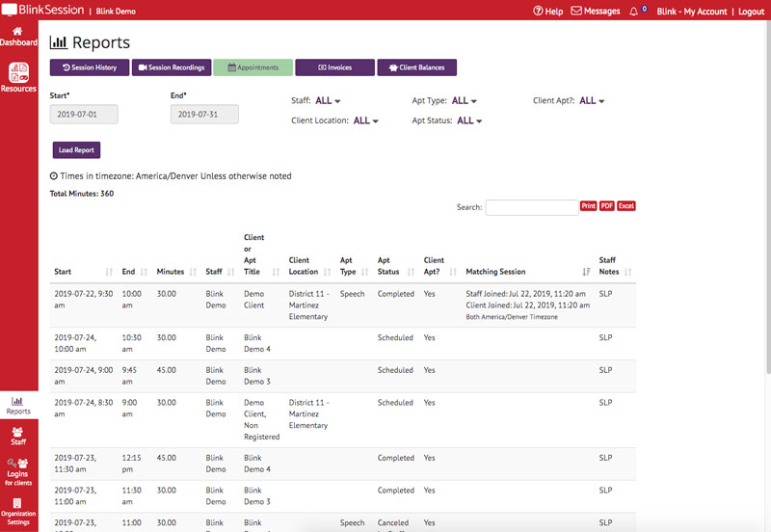Open Resources in the sidebar
This screenshot has height=532, width=771.
tap(18, 77)
